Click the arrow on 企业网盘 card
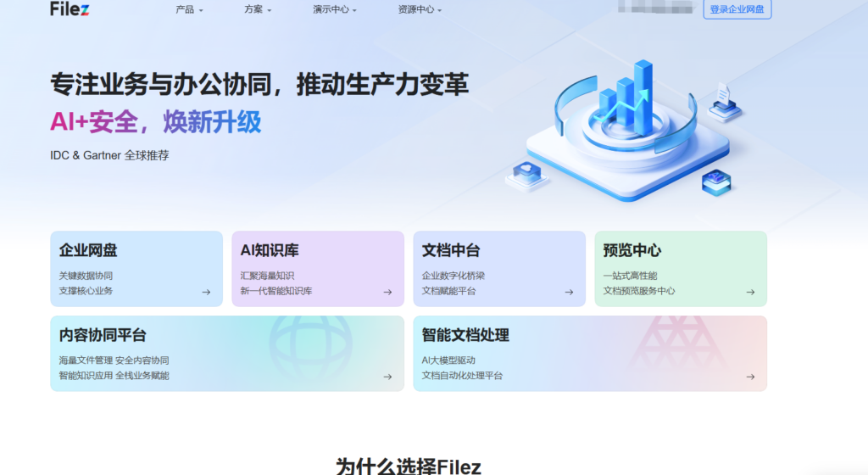This screenshot has width=868, height=475. [x=206, y=292]
